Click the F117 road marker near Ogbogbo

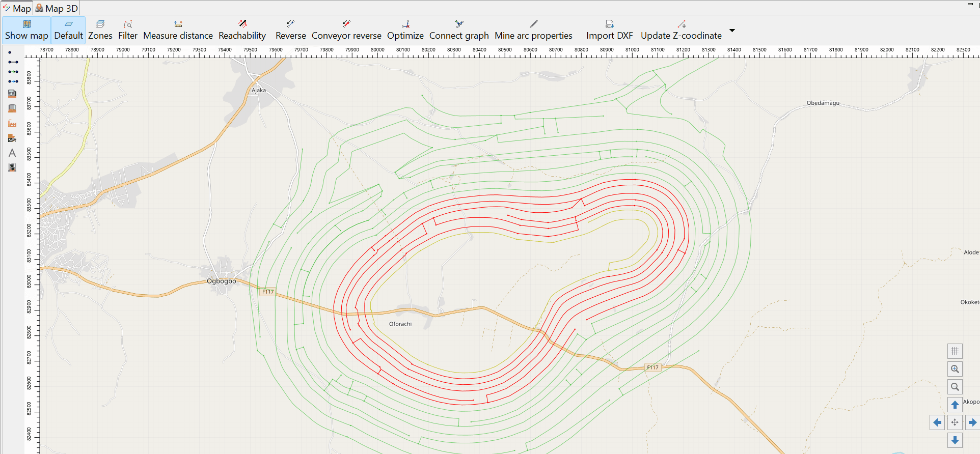(268, 292)
